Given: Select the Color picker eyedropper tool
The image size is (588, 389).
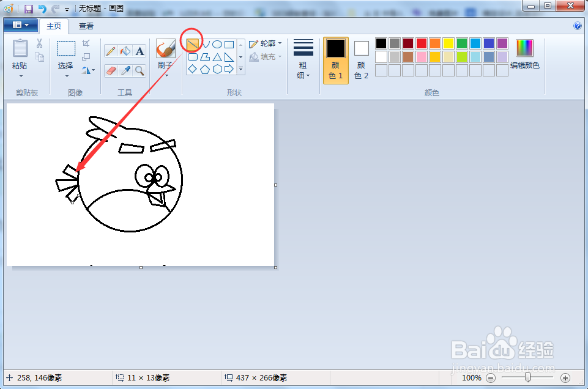Looking at the screenshot, I should 125,70.
